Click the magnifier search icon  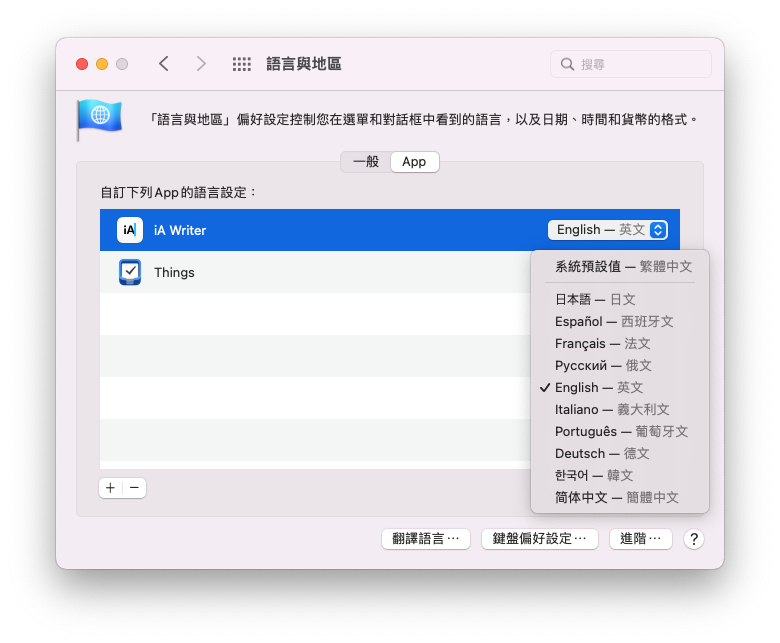coord(567,64)
